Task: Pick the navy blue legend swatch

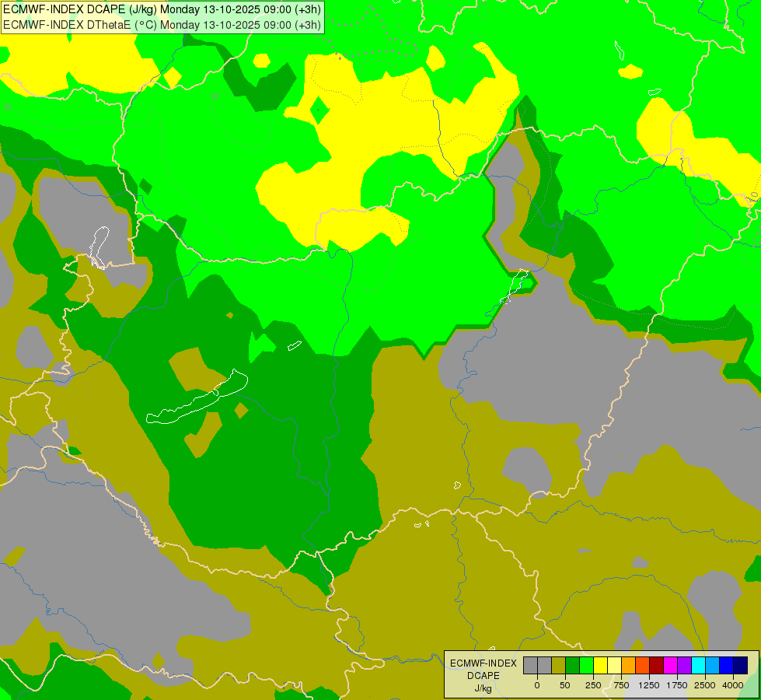Action: pyautogui.click(x=740, y=665)
